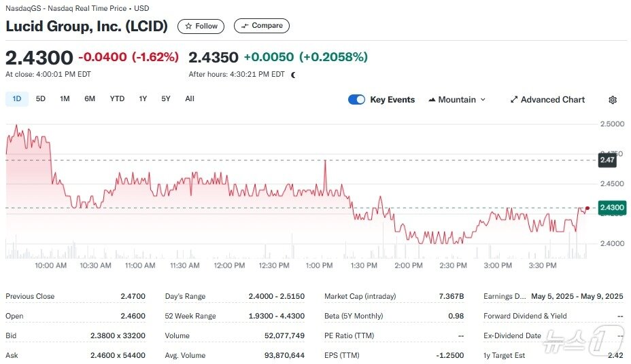Image resolution: width=631 pixels, height=364 pixels.
Task: Open the Mountain chart type dropdown
Action: pos(457,100)
